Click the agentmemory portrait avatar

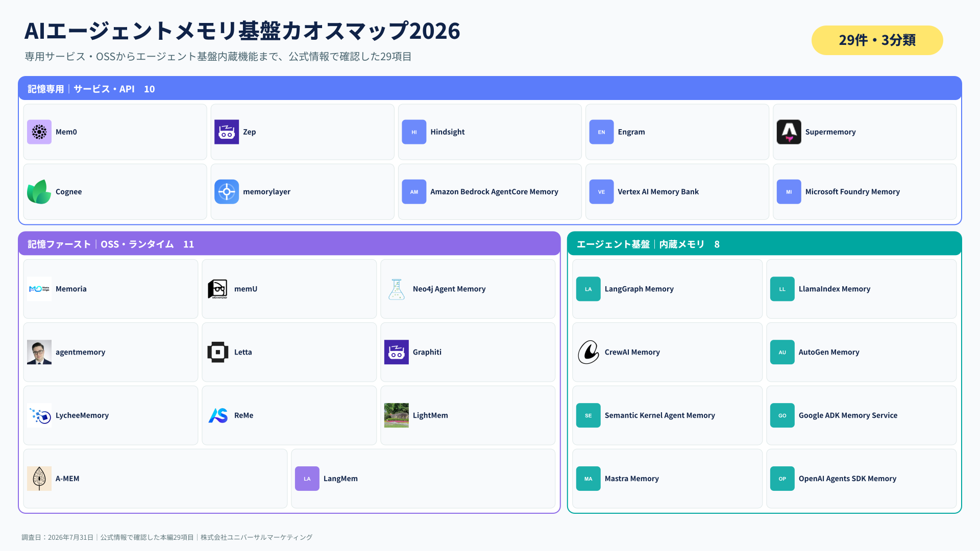39,352
